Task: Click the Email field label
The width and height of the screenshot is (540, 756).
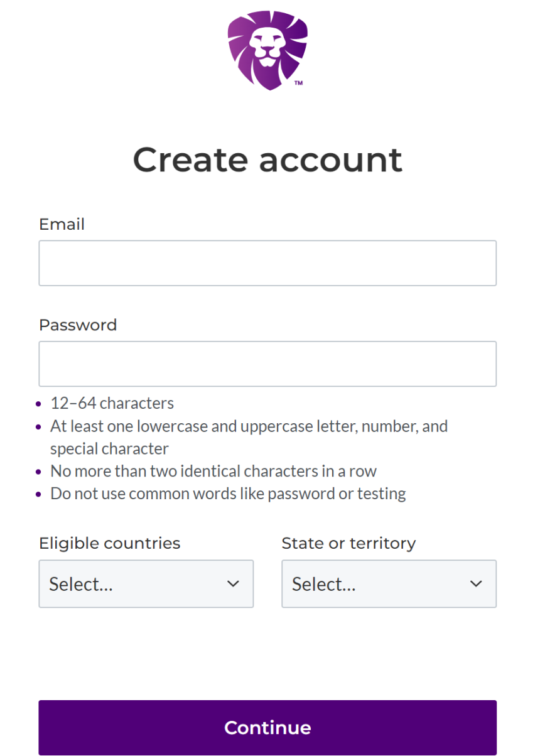Action: pos(62,224)
